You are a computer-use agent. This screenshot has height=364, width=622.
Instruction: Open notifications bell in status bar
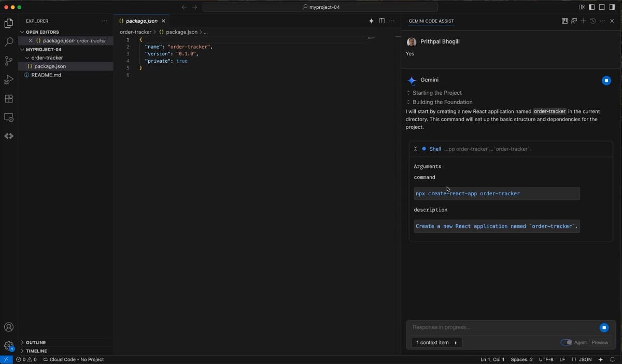coord(612,359)
